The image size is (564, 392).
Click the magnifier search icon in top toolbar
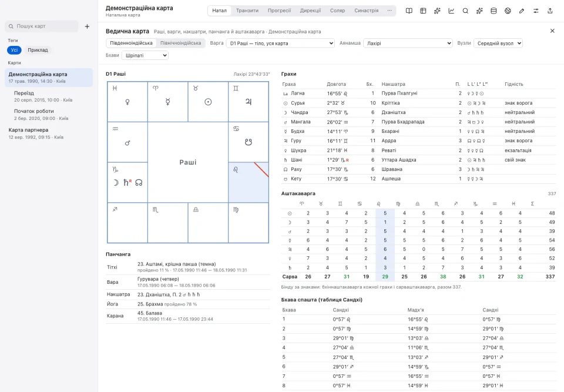465,11
